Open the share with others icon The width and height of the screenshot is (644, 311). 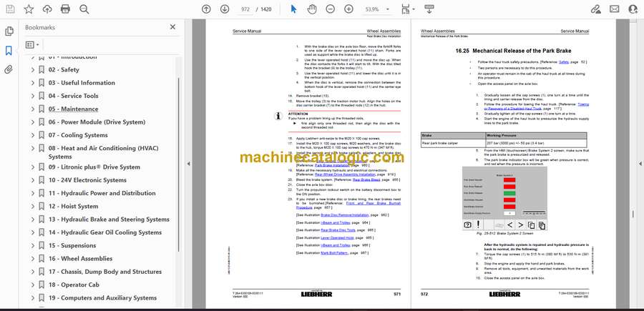point(633,9)
